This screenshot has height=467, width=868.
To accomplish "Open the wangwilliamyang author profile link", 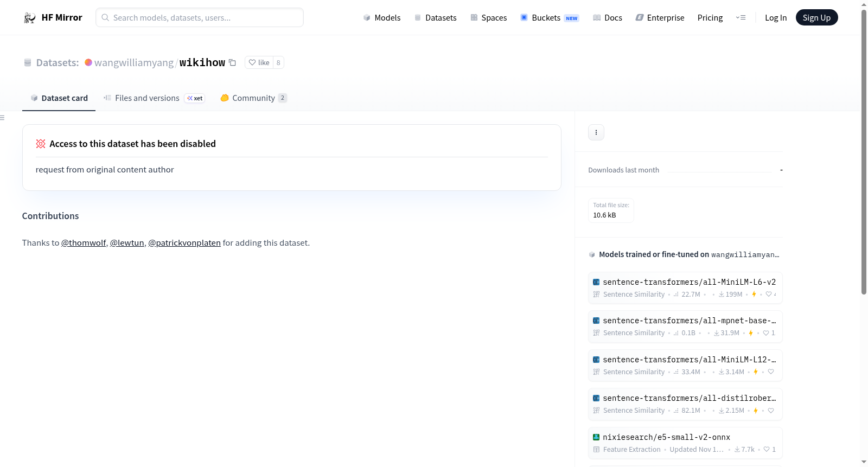I will click(134, 63).
